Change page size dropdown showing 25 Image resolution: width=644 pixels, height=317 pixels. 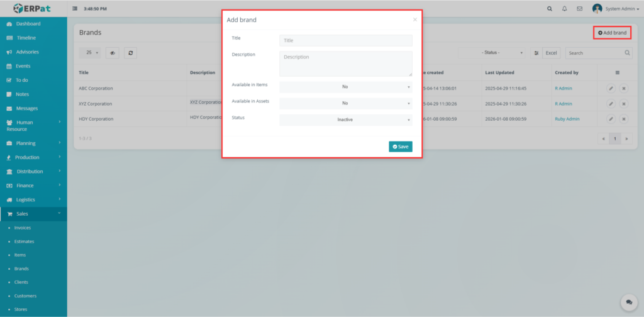[x=89, y=53]
